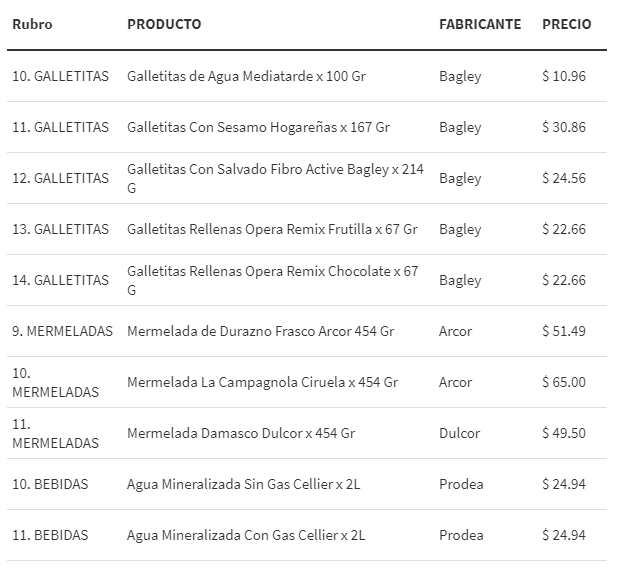Screen dimensions: 641x588
Task: Click the 9. MERMELADAS category cell
Action: tap(62, 331)
